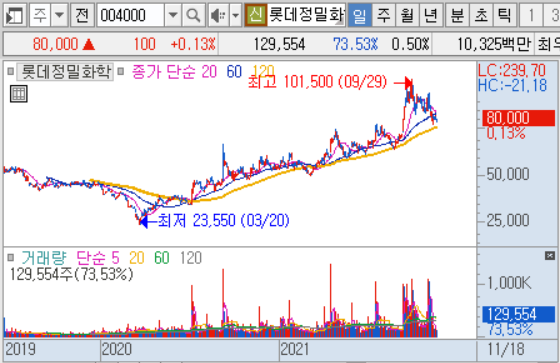
Task: Click the magnifier stock search icon
Action: pos(194,15)
